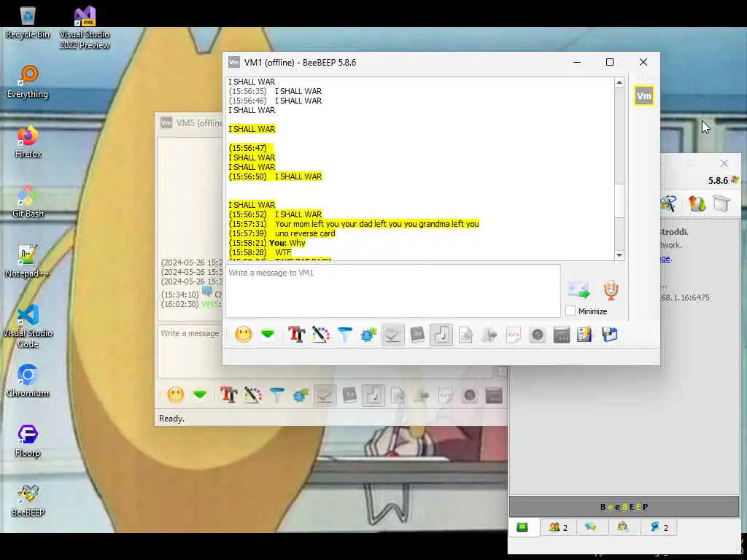Screen dimensions: 747x560
Task: Click the message input field for VM1
Action: 393,291
